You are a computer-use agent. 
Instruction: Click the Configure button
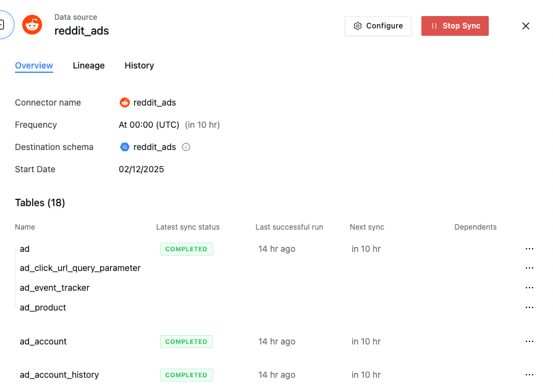(378, 26)
